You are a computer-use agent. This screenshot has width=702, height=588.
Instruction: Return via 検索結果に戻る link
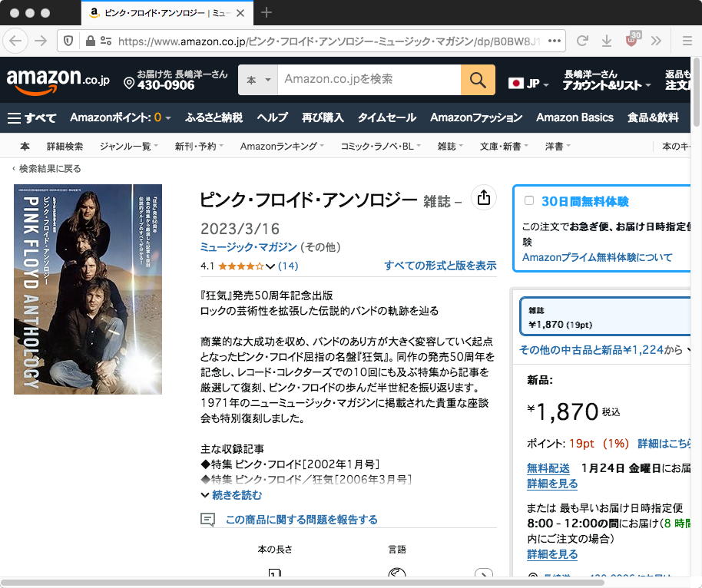[x=50, y=169]
